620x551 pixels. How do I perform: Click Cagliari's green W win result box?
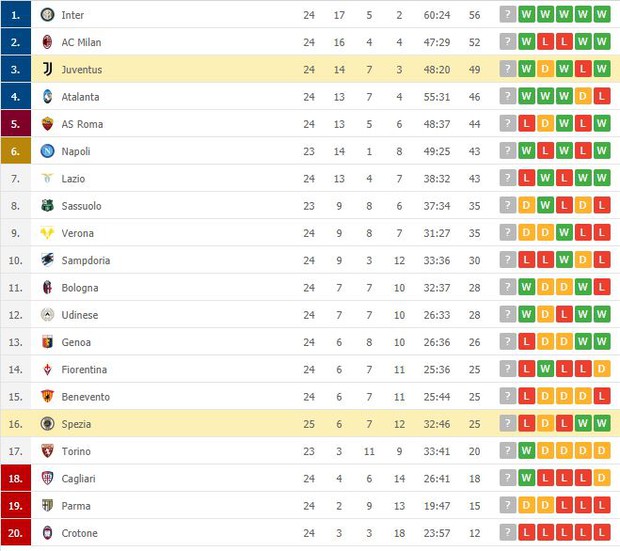(526, 478)
